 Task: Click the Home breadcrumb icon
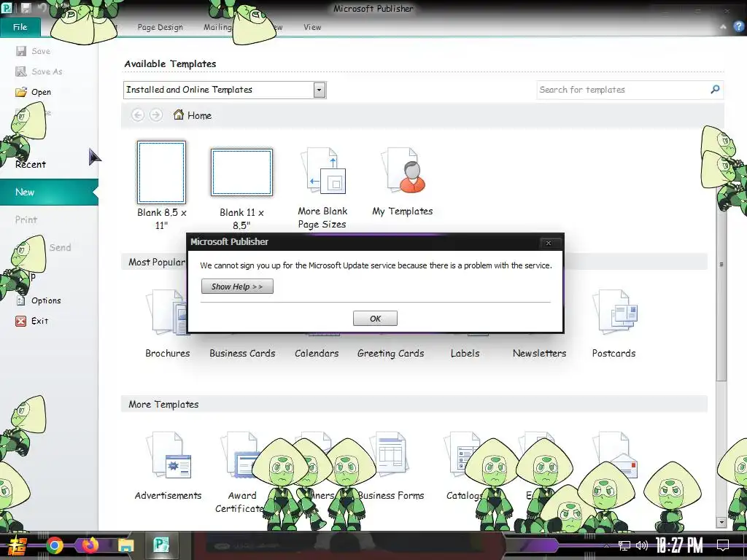[179, 114]
